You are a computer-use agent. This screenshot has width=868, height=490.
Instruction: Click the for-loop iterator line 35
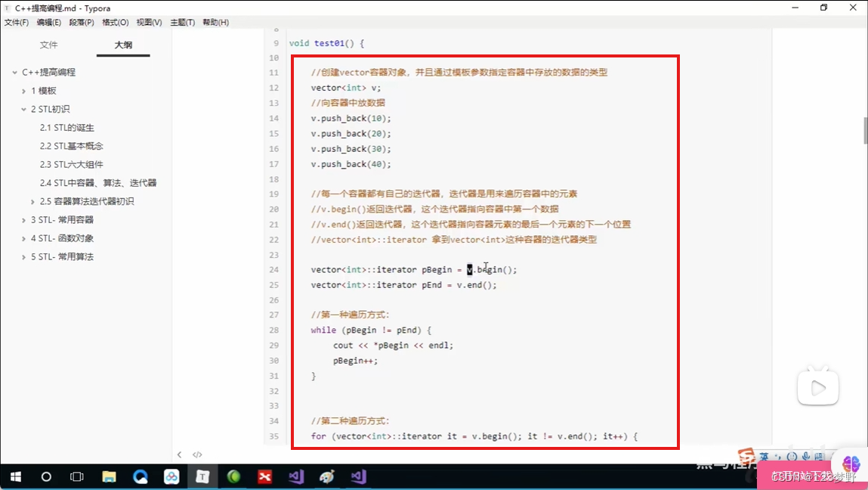474,436
